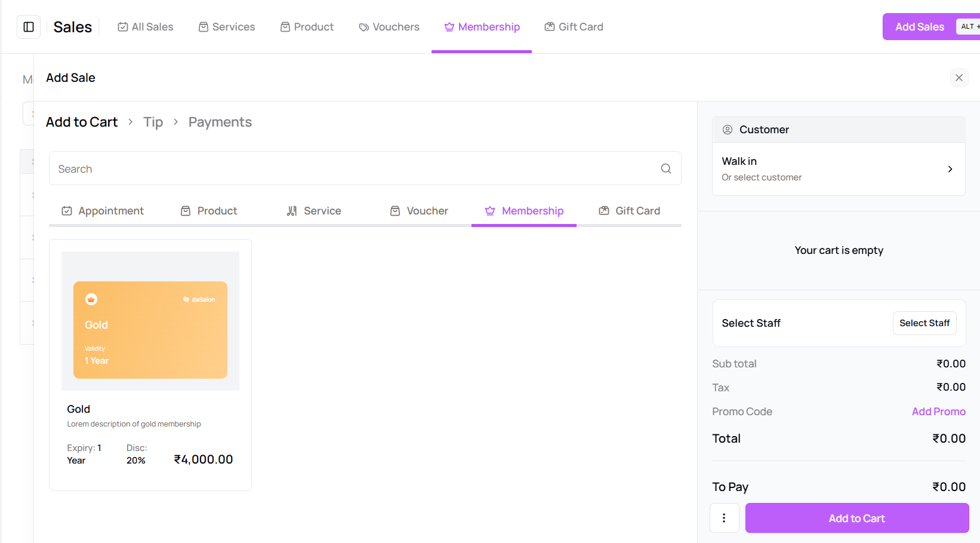
Task: Click the ₹4,000.00 membership price
Action: click(x=204, y=459)
